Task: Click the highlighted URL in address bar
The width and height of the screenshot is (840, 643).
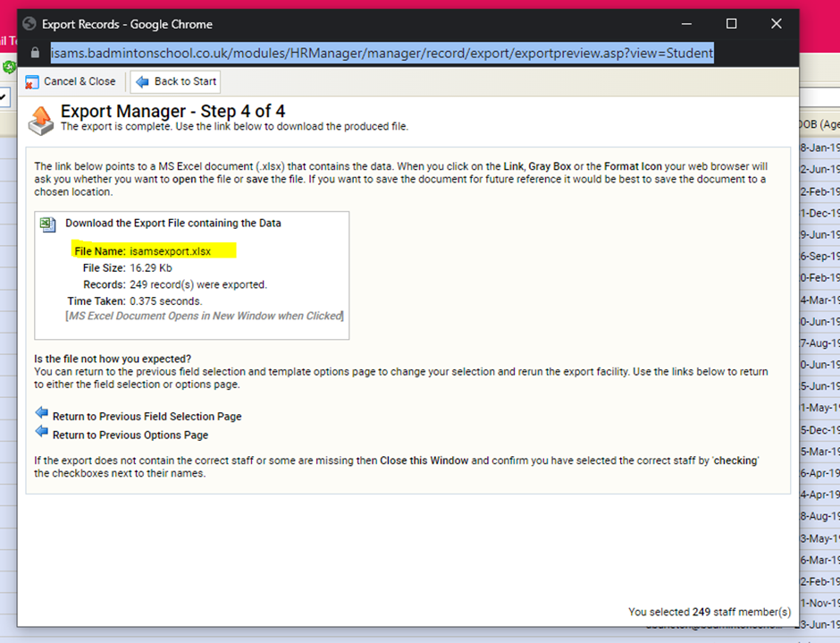Action: 382,54
